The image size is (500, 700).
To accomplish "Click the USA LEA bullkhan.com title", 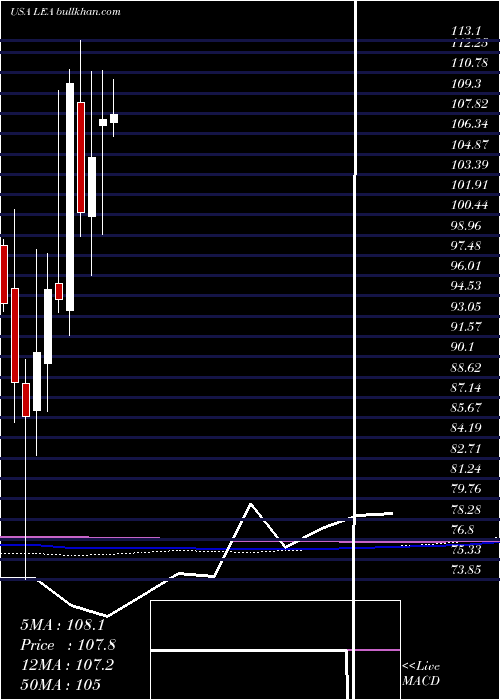I will [65, 12].
